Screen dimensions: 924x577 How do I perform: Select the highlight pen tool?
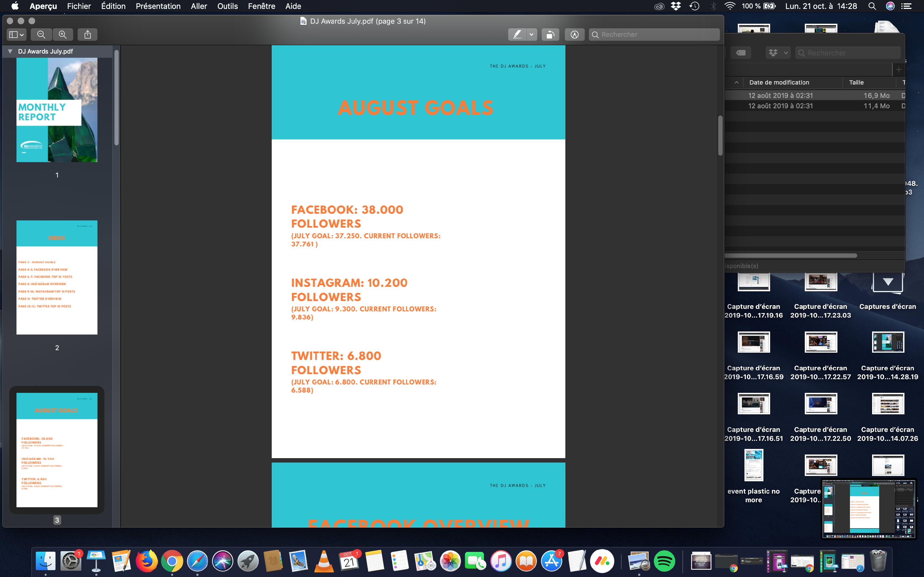point(517,35)
